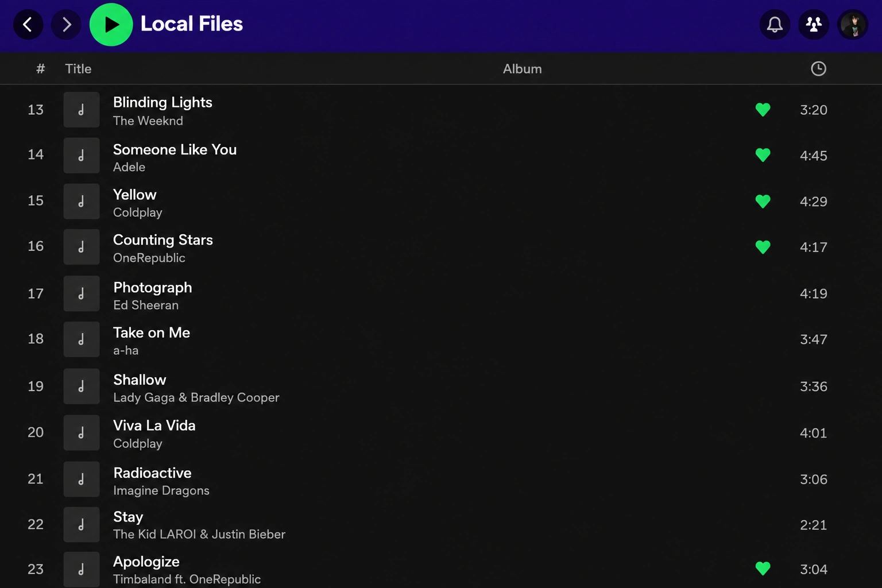Open friend activity people icon
This screenshot has width=882, height=588.
[814, 24]
